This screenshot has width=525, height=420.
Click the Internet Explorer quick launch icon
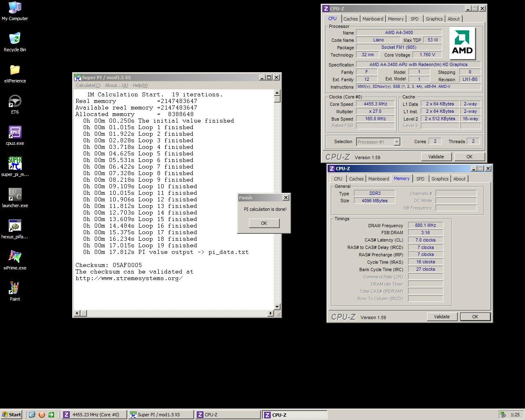click(x=32, y=415)
